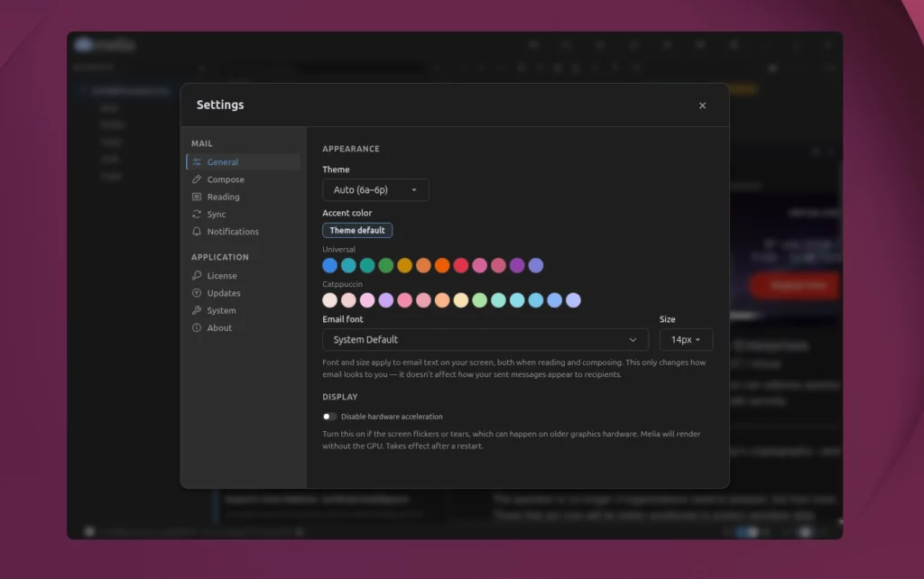
Task: Expand the Email font System Default dropdown
Action: [485, 340]
